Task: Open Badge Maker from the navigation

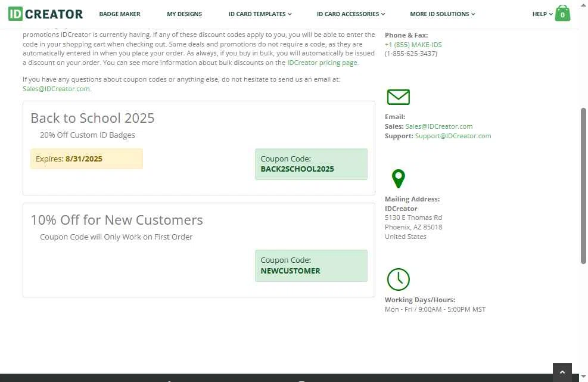Action: pyautogui.click(x=120, y=14)
